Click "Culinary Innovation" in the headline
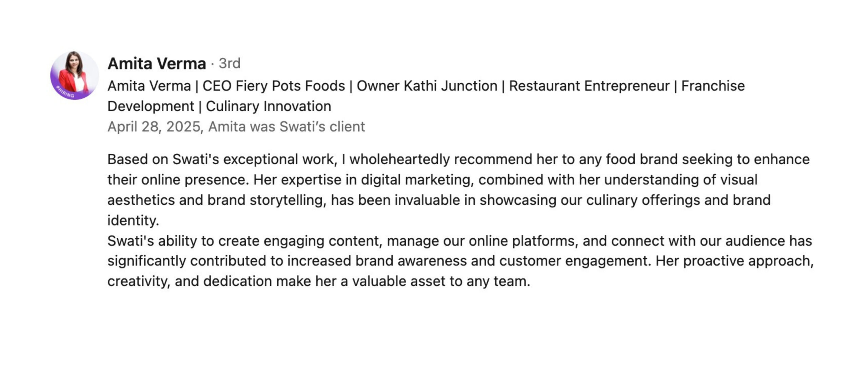The width and height of the screenshot is (868, 391). tap(269, 106)
